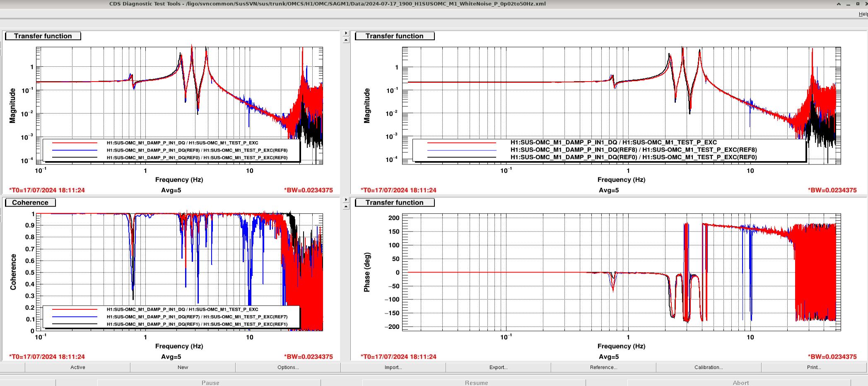Open the Options... dialog
868x386 pixels.
pos(288,367)
